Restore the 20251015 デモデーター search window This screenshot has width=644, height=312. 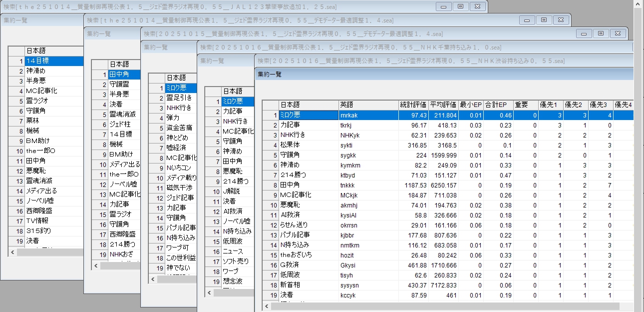601,33
